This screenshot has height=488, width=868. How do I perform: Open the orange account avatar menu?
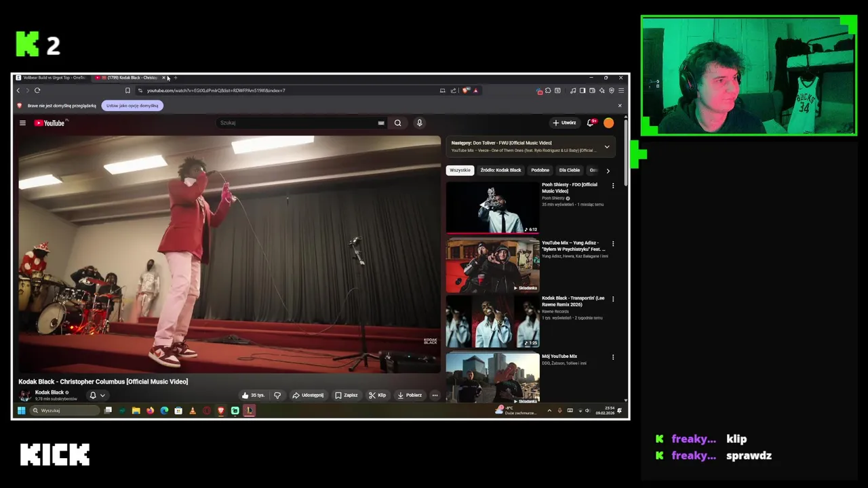click(609, 123)
